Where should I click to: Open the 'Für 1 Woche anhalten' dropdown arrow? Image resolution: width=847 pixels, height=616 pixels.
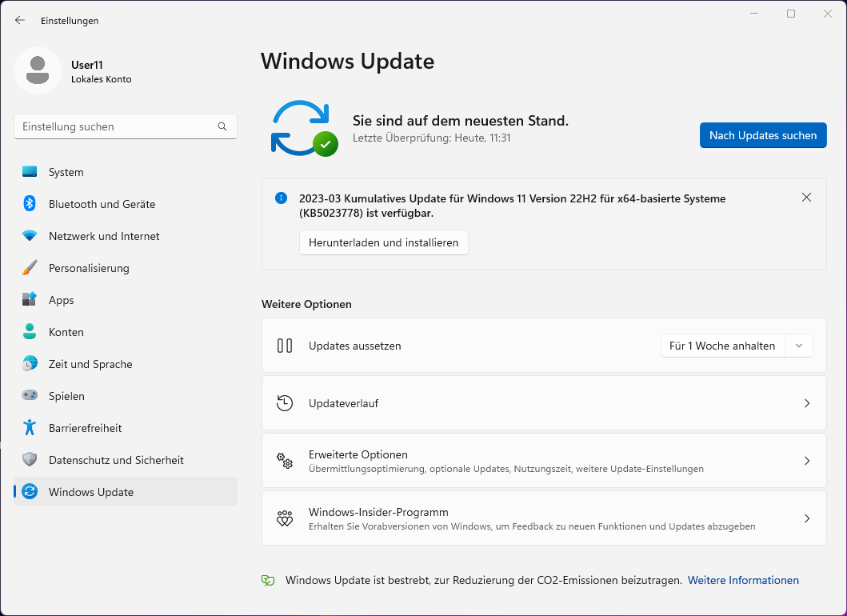(799, 346)
